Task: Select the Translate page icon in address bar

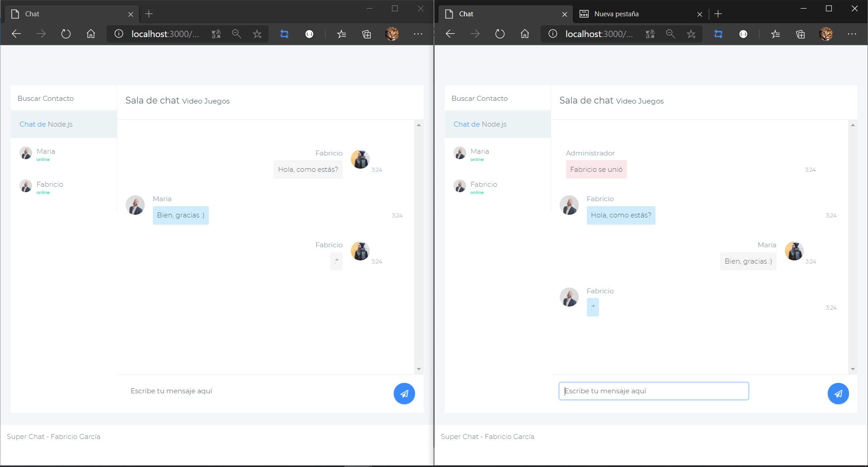Action: coord(217,33)
